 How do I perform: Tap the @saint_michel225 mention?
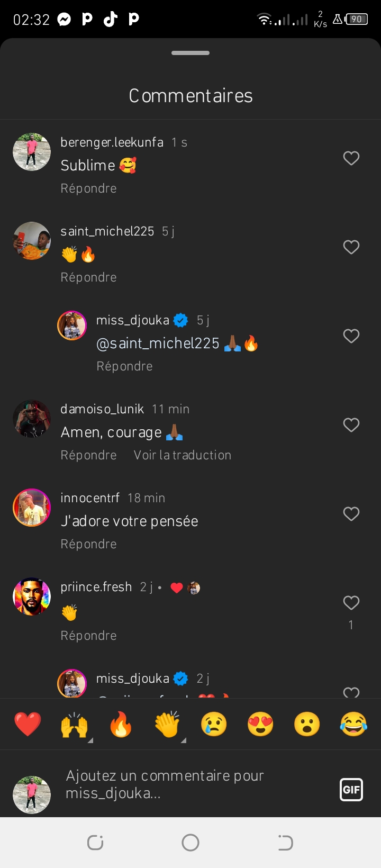[x=158, y=343]
